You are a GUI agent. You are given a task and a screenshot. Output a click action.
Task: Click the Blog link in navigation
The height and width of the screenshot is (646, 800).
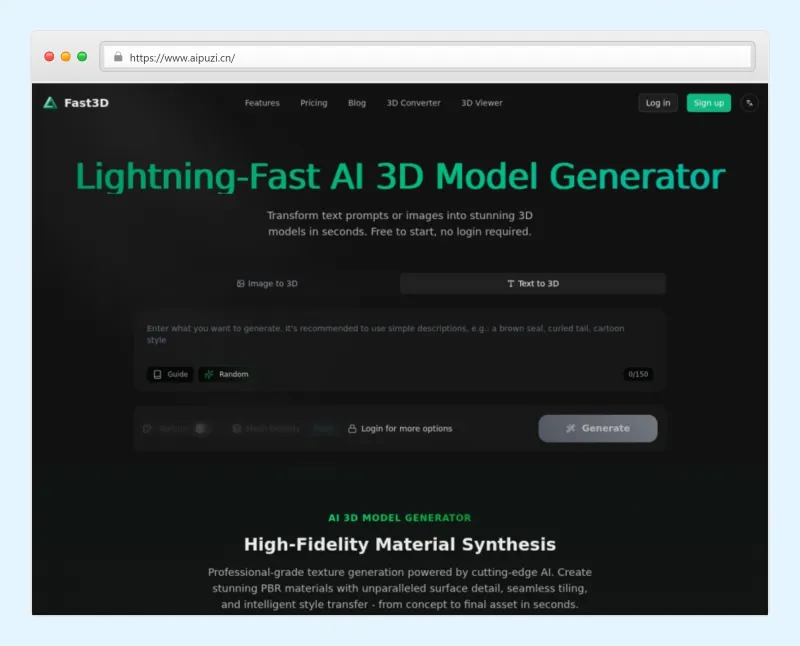[x=357, y=103]
